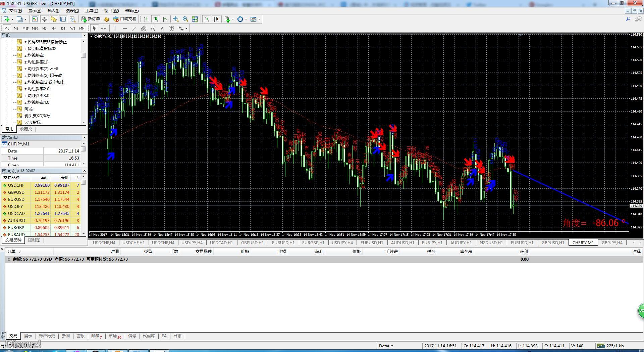Viewport: 644px width, 352px height.
Task: Switch to the USDJPY,H4 chart tab after USDCHF,H4
Action: 192,243
